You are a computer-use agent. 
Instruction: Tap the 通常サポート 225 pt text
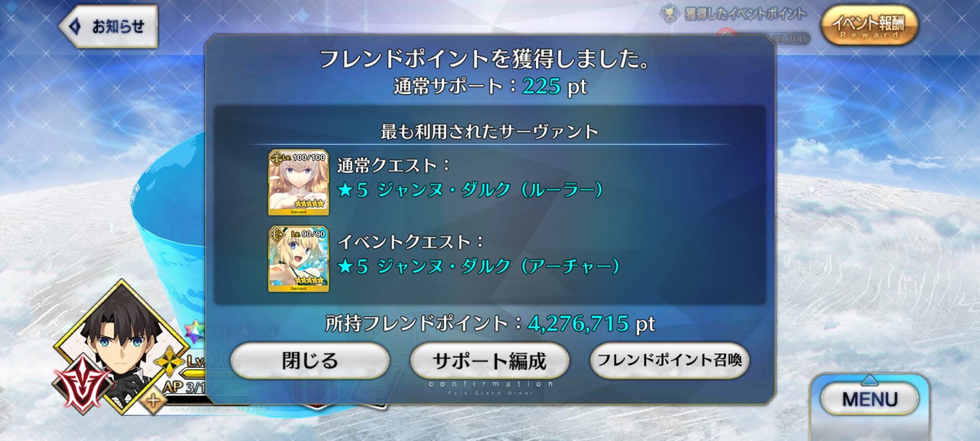pyautogui.click(x=490, y=86)
